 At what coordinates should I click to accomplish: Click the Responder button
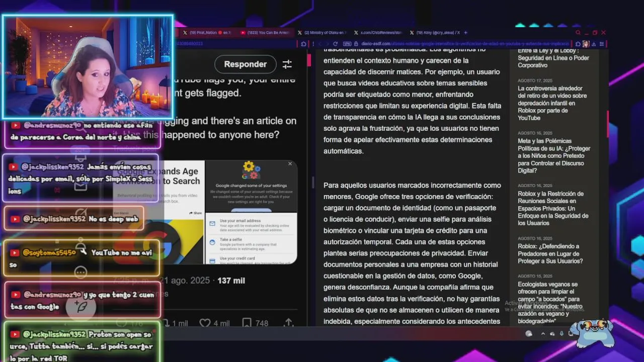pyautogui.click(x=246, y=64)
